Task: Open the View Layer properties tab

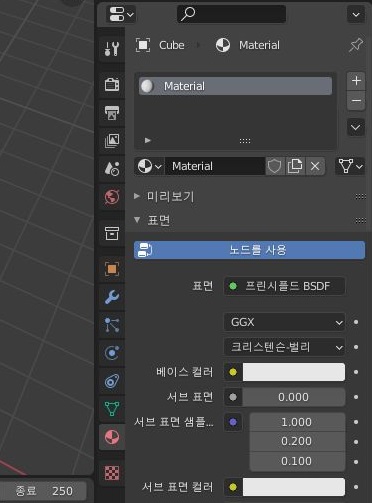Action: [x=112, y=141]
